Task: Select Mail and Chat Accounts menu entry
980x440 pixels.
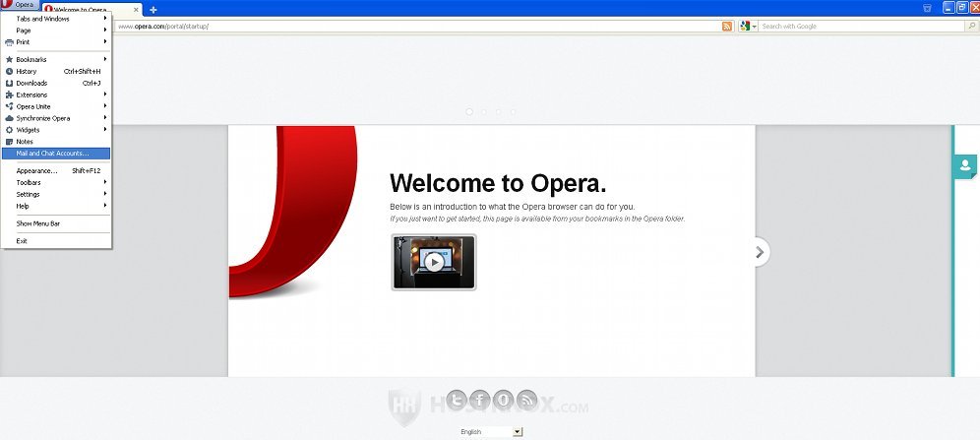Action: coord(56,154)
